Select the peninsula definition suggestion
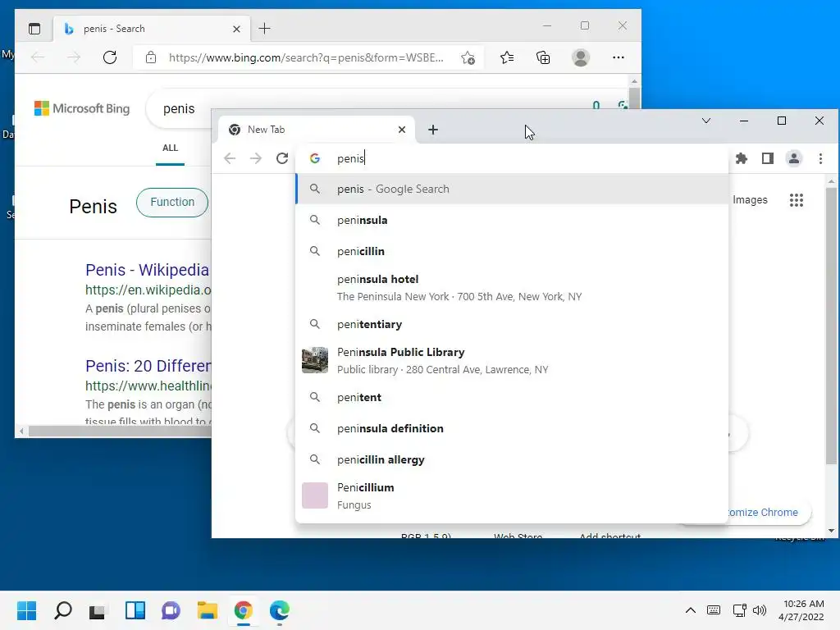Viewport: 840px width, 630px height. click(x=512, y=428)
